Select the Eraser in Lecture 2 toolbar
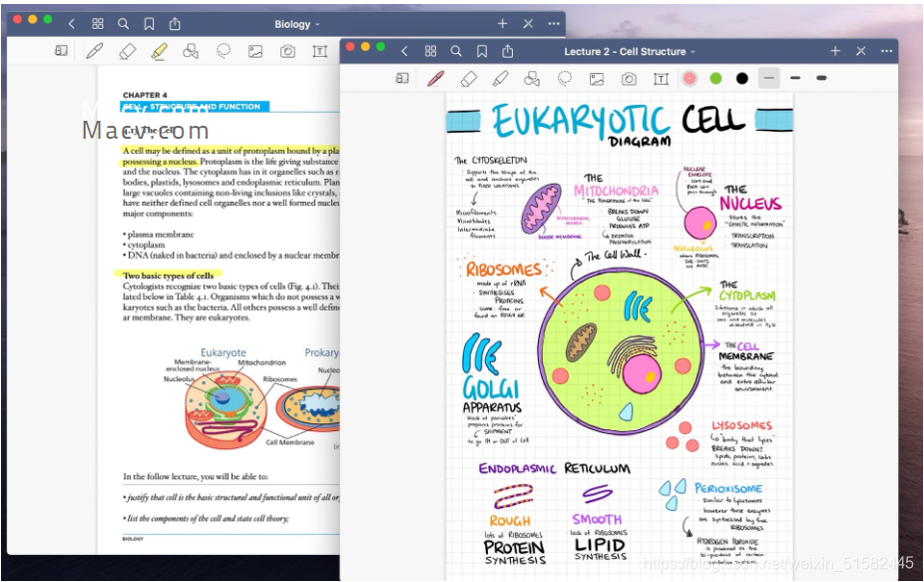Image resolution: width=924 pixels, height=582 pixels. (x=468, y=79)
